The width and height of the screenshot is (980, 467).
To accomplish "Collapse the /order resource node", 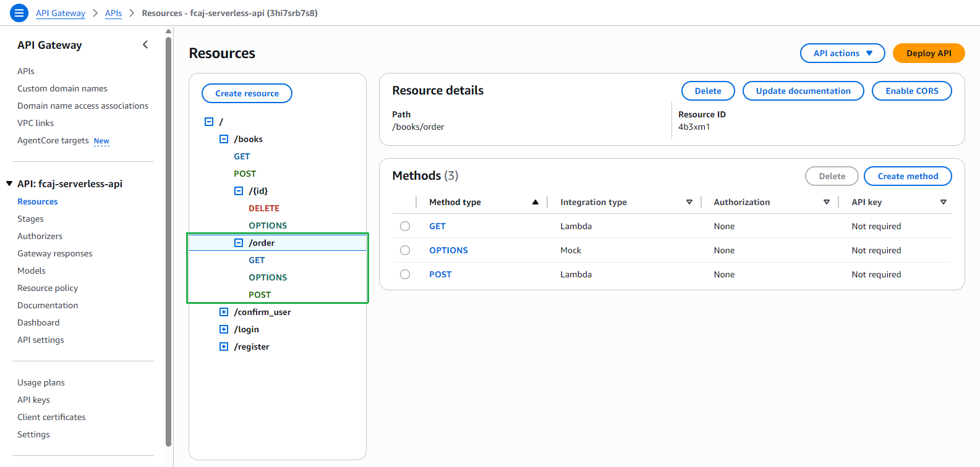I will point(239,243).
